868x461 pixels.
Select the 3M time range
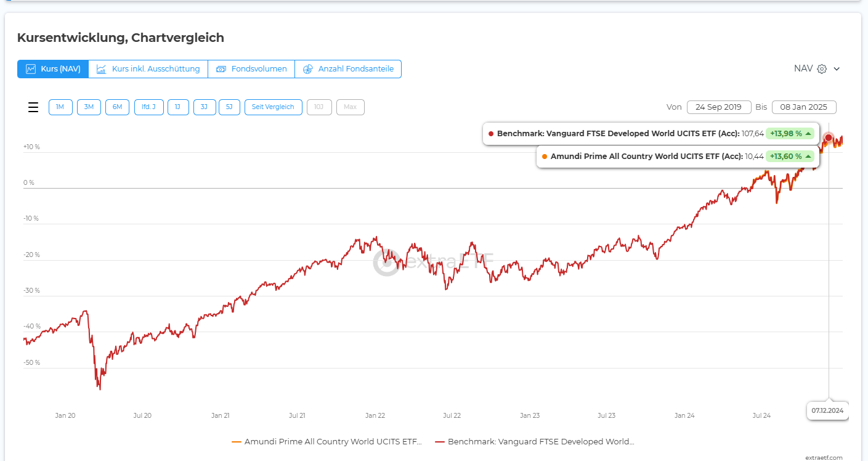[89, 107]
